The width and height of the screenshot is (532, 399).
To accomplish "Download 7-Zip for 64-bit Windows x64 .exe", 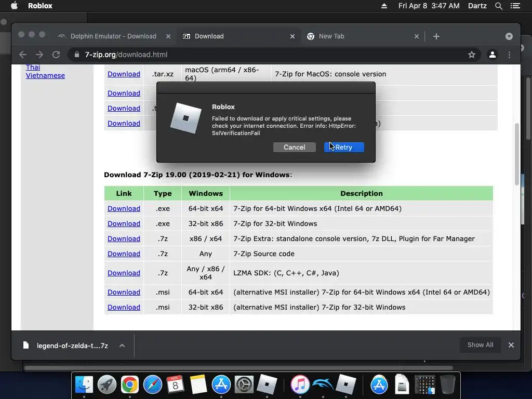I will pos(124,209).
